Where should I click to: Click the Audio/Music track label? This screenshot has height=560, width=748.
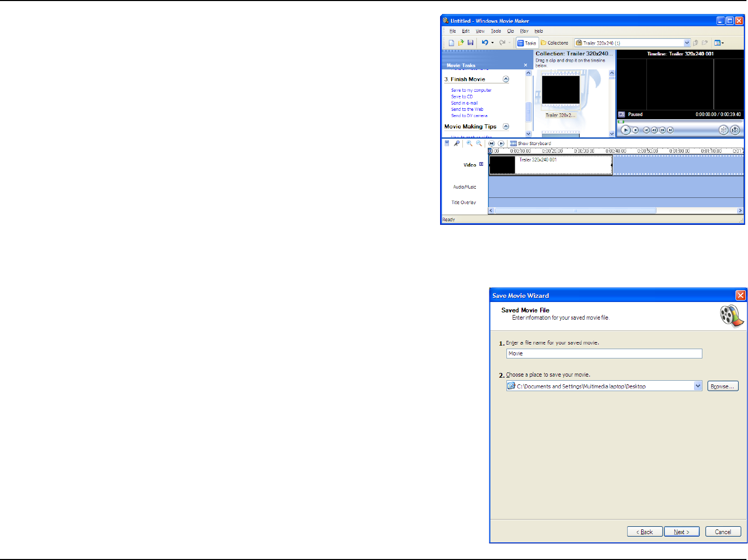(464, 187)
